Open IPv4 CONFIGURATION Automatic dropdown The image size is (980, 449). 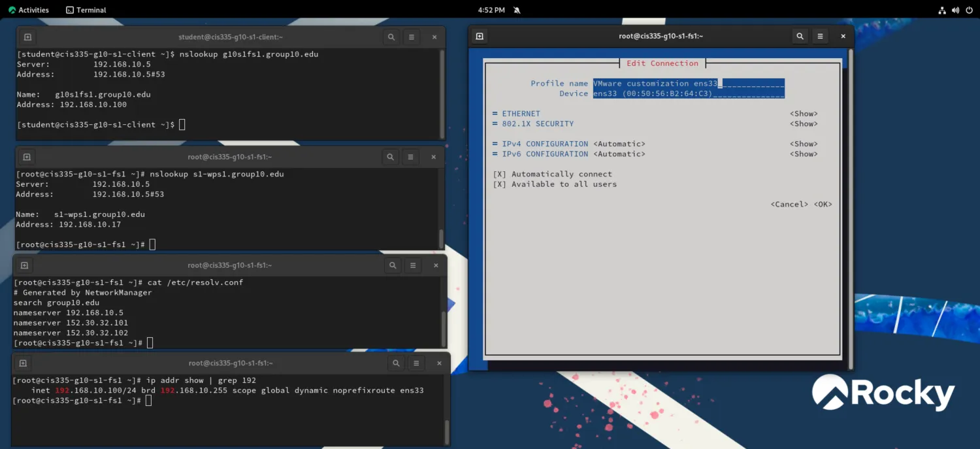[x=619, y=144]
